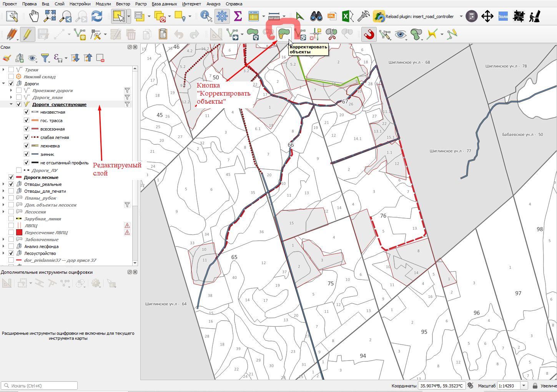Screen dimensions: 557x392
Task: Click the Reload plugin insert_road_controller button
Action: pos(414,17)
